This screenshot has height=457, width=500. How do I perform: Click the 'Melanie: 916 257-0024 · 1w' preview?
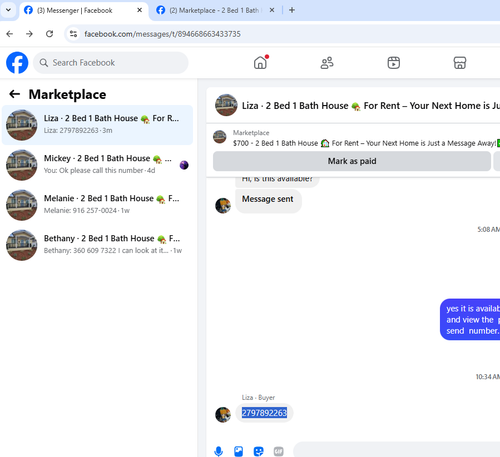(x=87, y=210)
